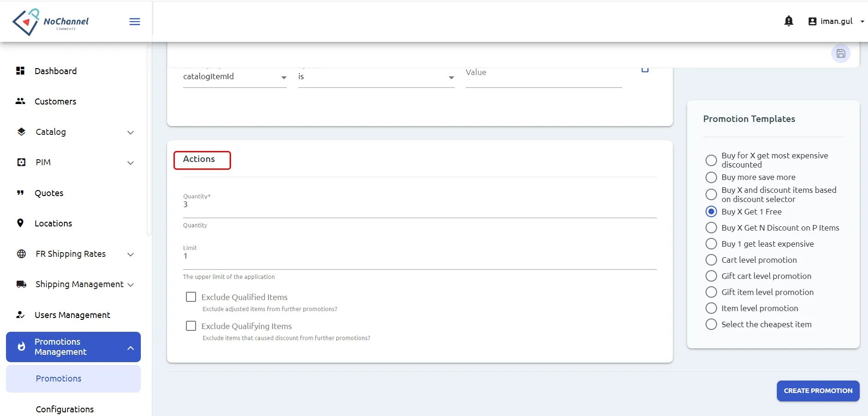
Task: Select Buy X Get 1 Free radio
Action: tap(711, 212)
